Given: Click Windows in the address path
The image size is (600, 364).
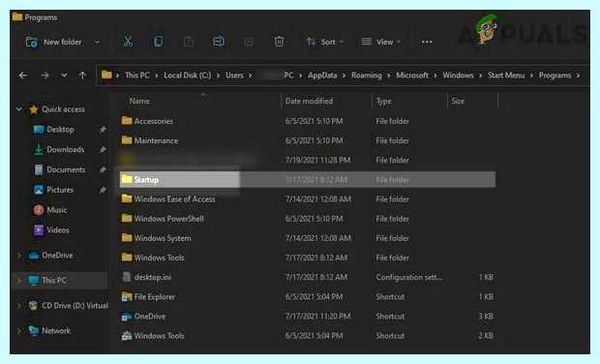Looking at the screenshot, I should pos(458,75).
